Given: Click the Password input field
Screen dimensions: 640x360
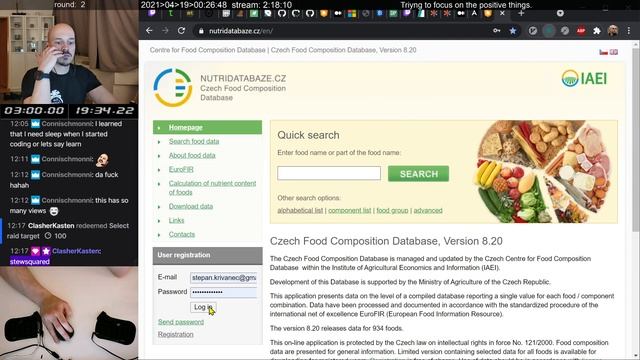Looking at the screenshot, I should pyautogui.click(x=224, y=292).
